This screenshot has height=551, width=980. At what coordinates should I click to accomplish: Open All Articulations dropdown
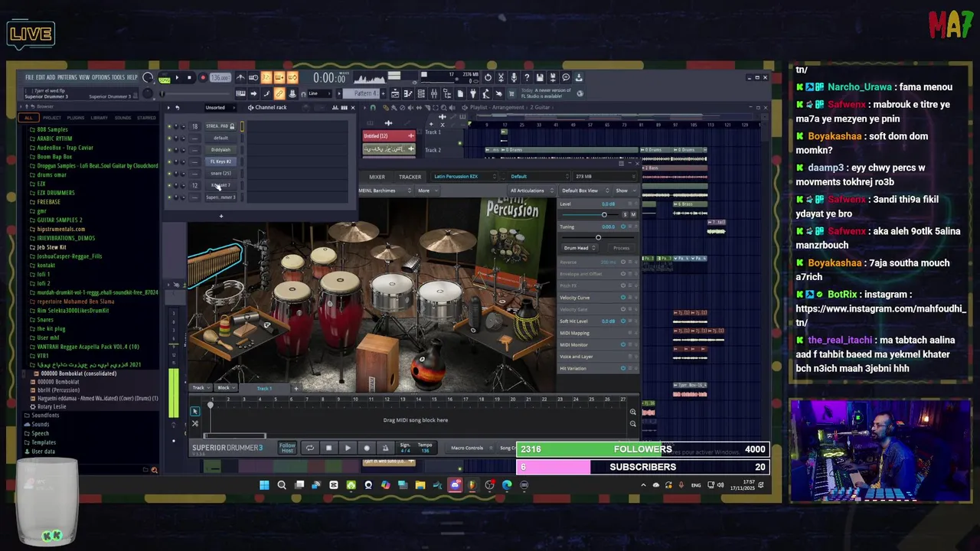click(531, 191)
